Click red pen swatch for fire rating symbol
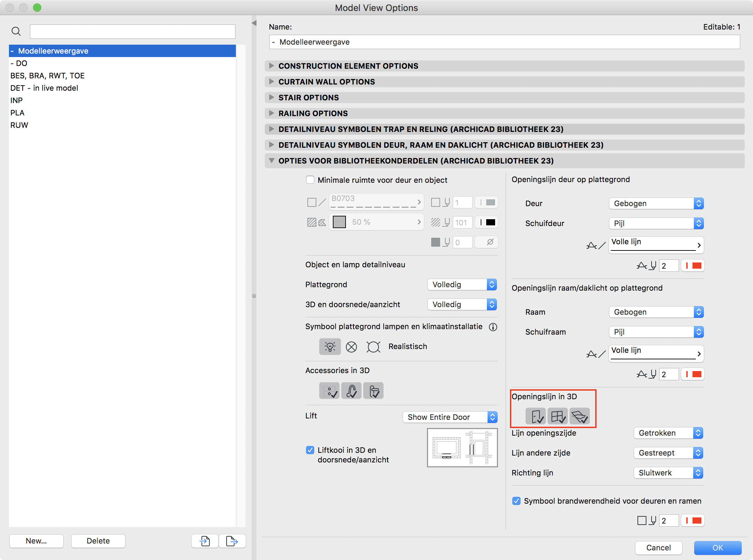Image resolution: width=753 pixels, height=560 pixels. [693, 520]
